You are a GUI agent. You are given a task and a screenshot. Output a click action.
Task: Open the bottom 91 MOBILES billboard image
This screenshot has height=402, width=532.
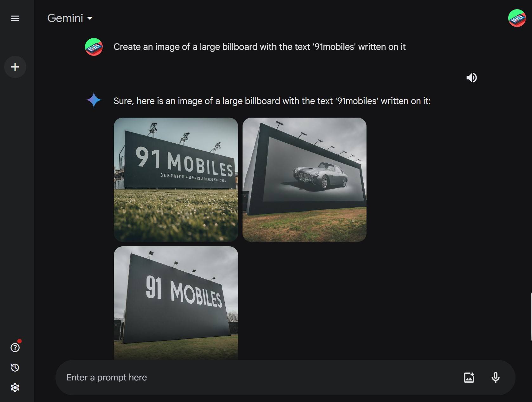click(x=176, y=303)
